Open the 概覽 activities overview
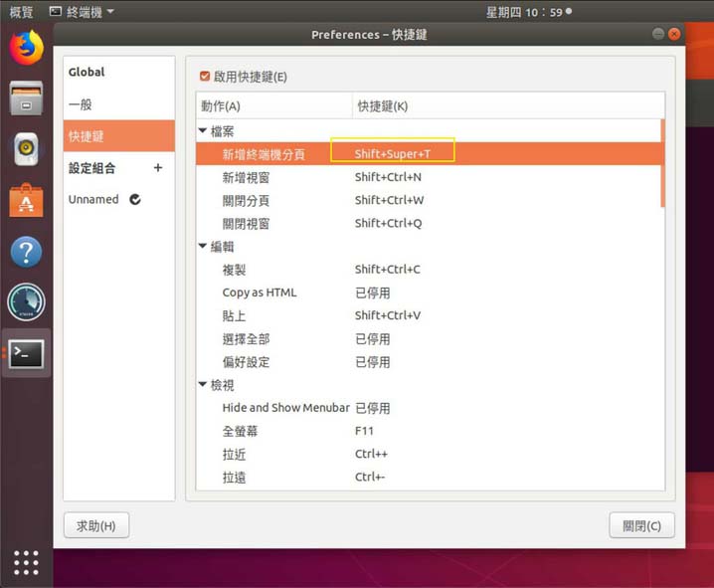Viewport: 714px width, 588px height. coord(21,12)
